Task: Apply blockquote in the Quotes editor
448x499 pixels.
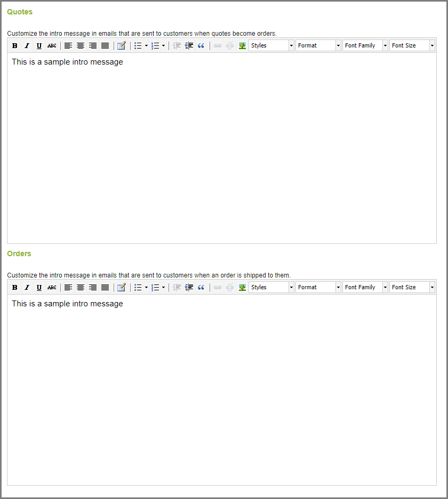Action: click(201, 45)
